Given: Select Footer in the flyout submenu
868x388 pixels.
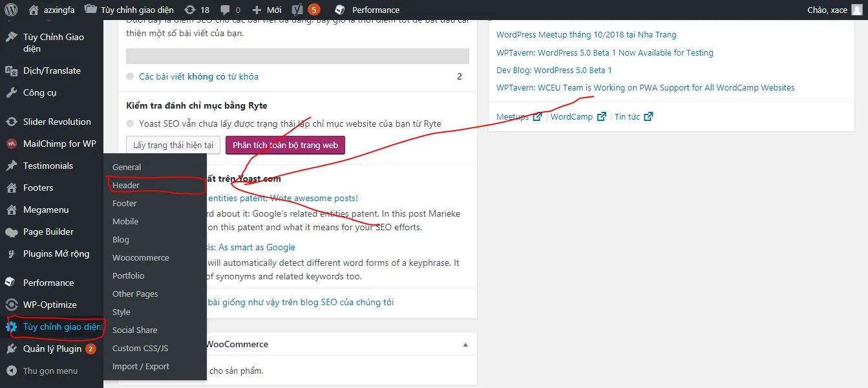Looking at the screenshot, I should pos(125,203).
